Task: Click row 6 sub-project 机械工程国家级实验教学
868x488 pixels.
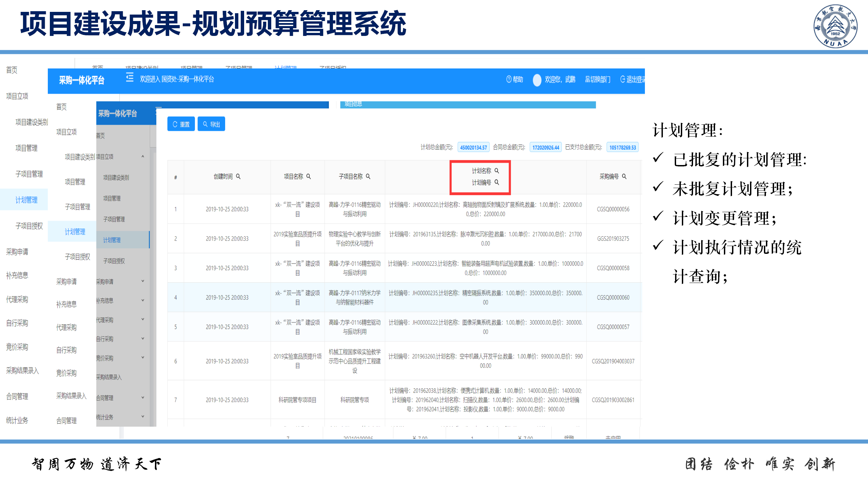Action: (x=355, y=361)
